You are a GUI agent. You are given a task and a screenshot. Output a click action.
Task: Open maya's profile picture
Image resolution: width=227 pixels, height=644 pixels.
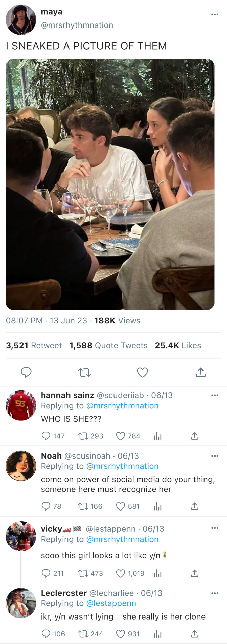pyautogui.click(x=21, y=20)
